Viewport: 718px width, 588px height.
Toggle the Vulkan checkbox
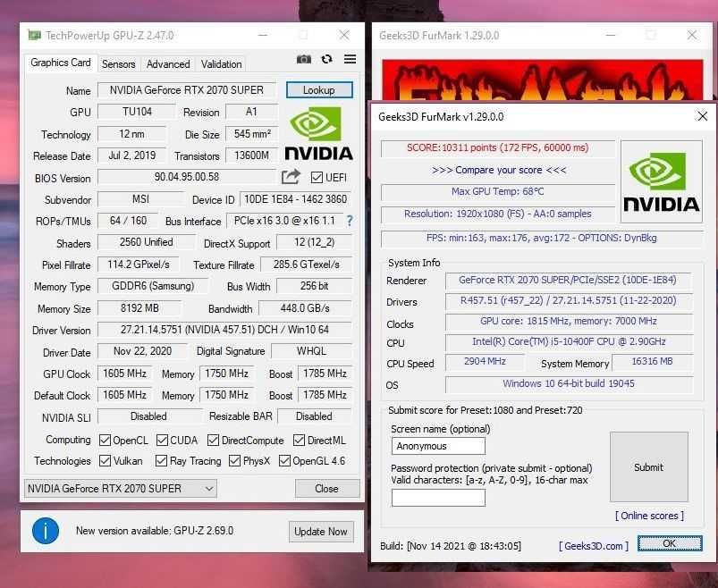[x=105, y=461]
